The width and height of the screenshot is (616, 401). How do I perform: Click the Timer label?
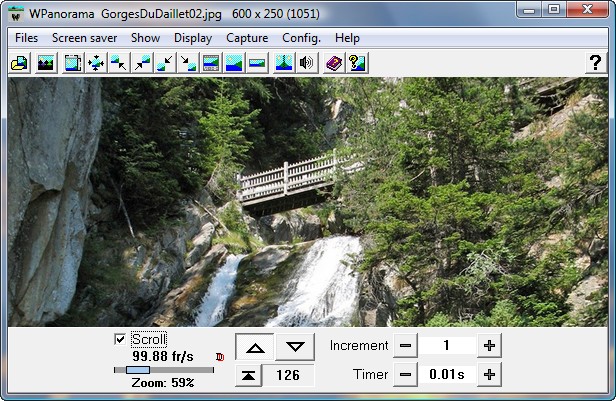(370, 375)
